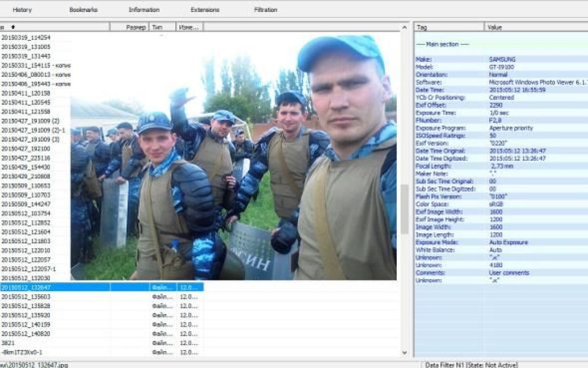Screen dimensions: 588x368
Task: Open the Filtration tab
Action: (266, 10)
